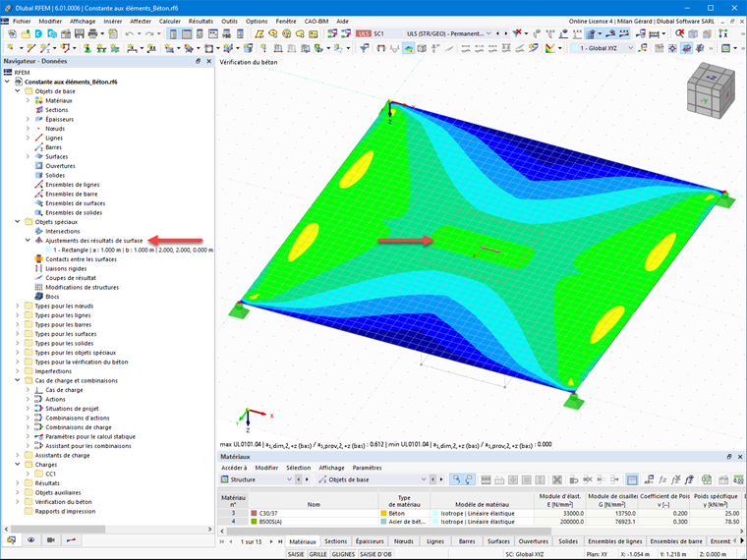The image size is (747, 560).
Task: Click the new line icon in second toolbar
Action: click(31, 48)
